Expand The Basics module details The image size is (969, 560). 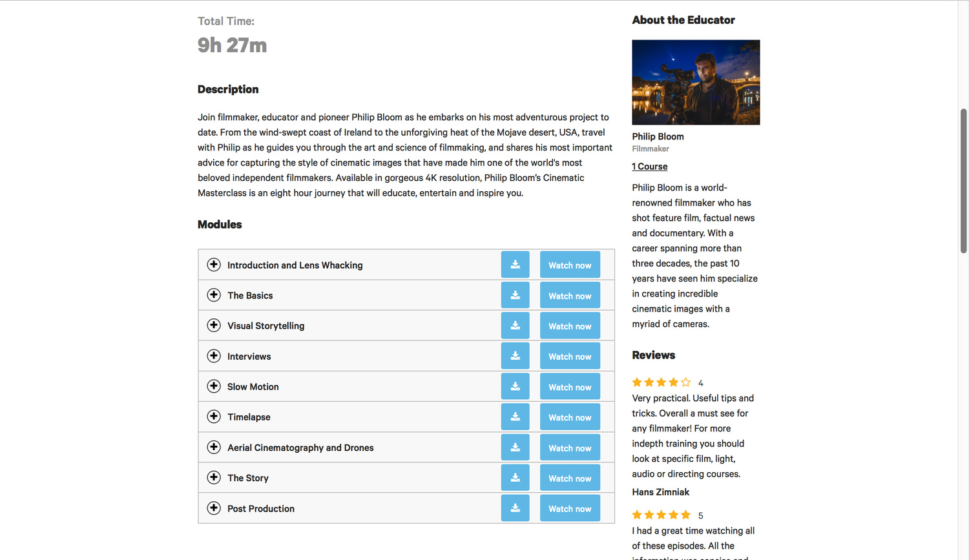[214, 295]
